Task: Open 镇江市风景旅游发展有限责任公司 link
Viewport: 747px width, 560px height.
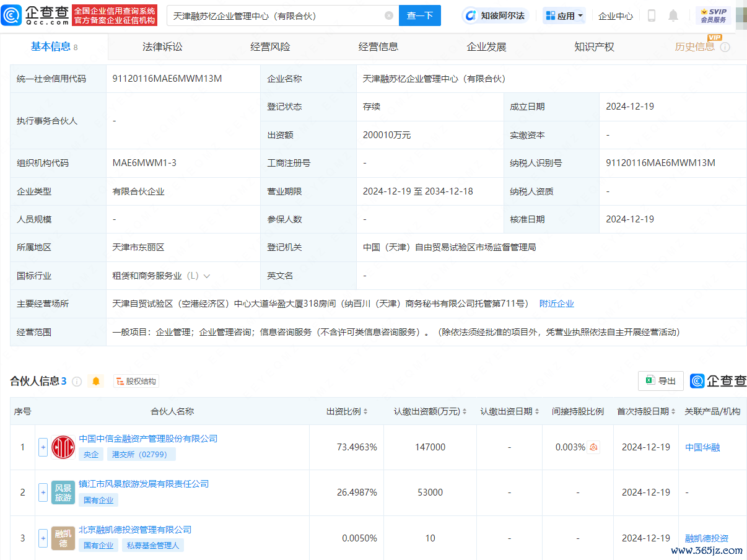Action: 144,484
